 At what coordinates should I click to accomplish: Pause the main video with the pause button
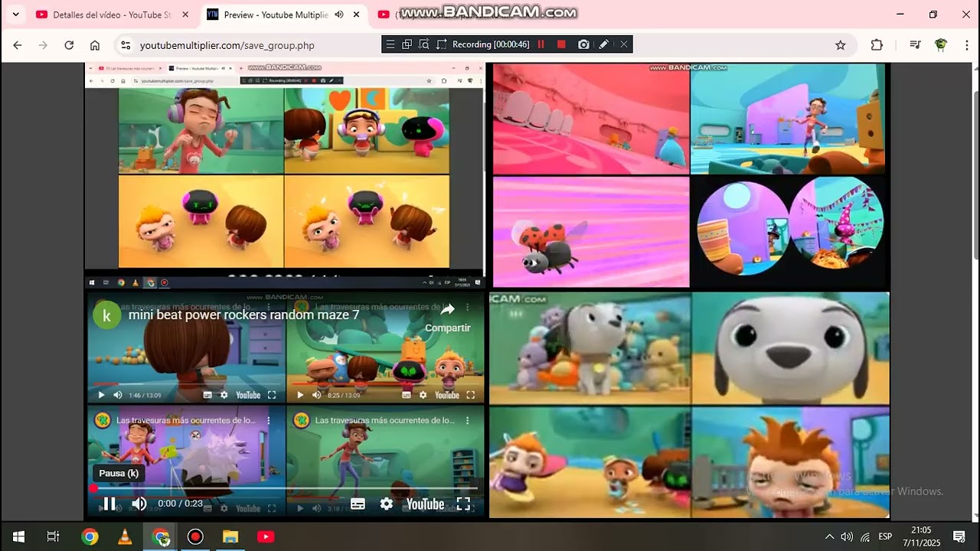[x=109, y=504]
